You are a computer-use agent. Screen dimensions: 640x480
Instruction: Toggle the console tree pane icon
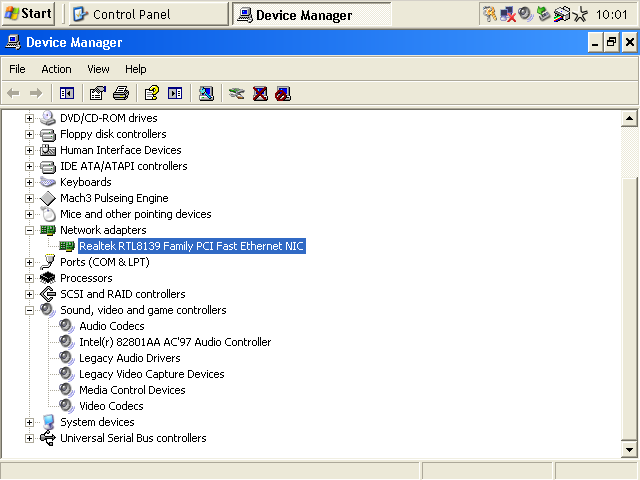[x=67, y=93]
